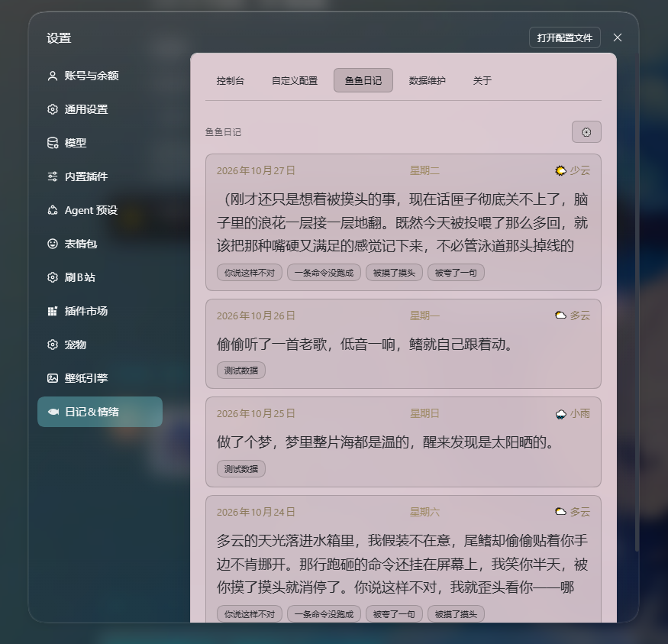
Task: Click 你说这样不对 tag on October 24 entry
Action: pos(250,613)
